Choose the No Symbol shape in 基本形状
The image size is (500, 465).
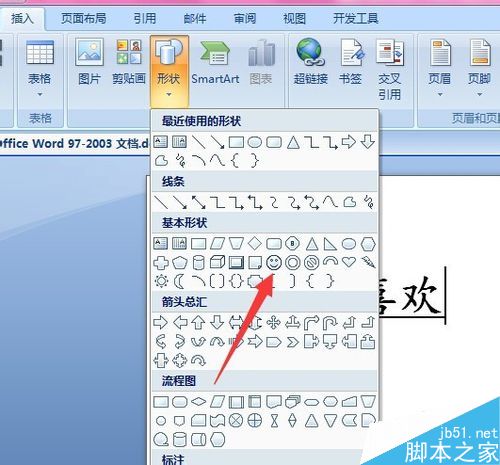pyautogui.click(x=312, y=263)
